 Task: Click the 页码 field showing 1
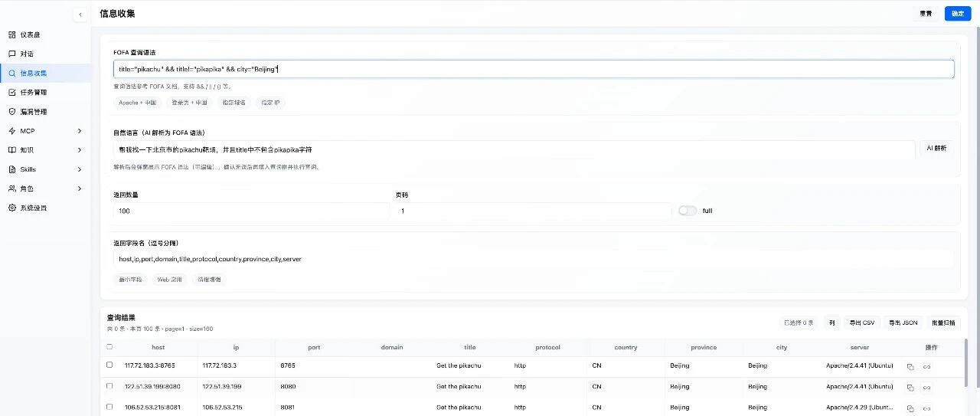(x=533, y=211)
